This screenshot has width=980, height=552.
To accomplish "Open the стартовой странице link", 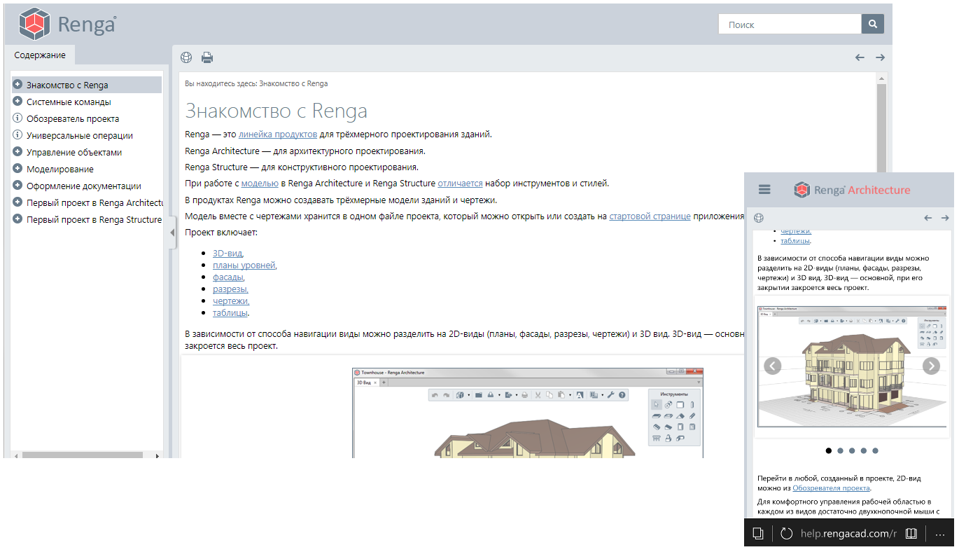I will coord(650,216).
